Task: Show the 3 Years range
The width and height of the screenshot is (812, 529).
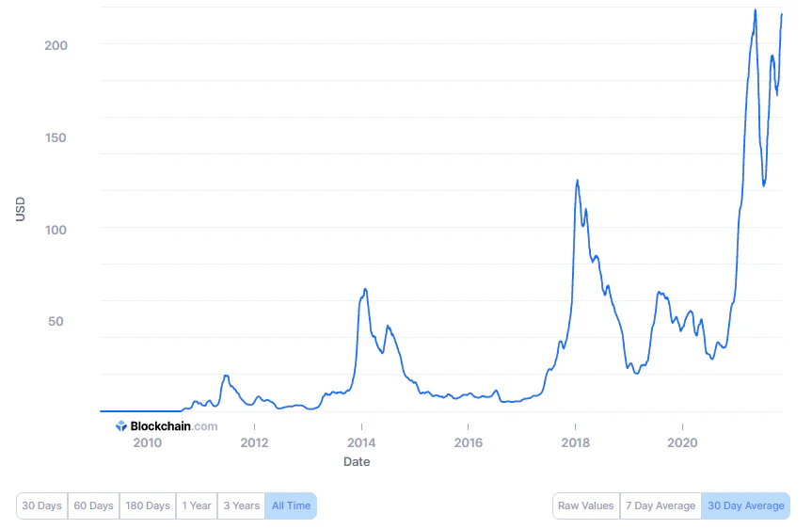Action: (241, 505)
